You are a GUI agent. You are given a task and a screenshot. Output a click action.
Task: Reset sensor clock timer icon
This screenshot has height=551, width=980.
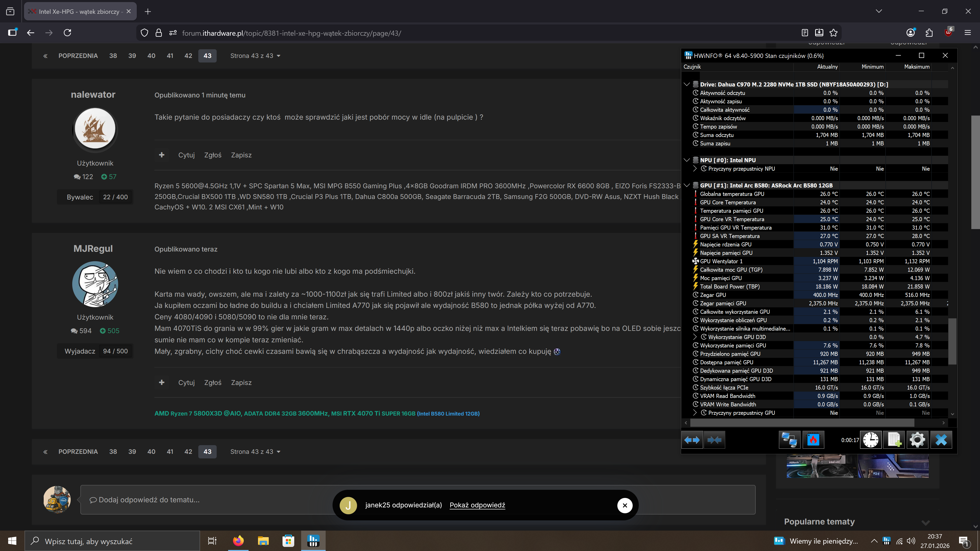coord(871,440)
